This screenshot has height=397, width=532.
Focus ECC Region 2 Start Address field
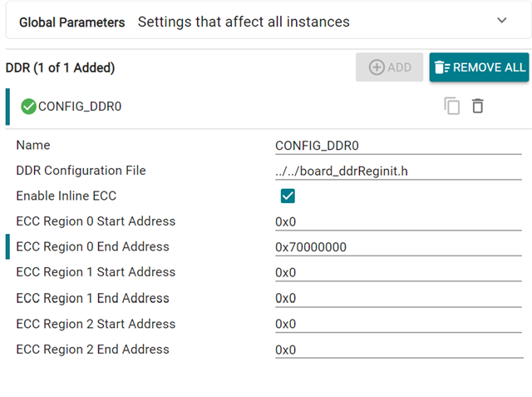[387, 325]
